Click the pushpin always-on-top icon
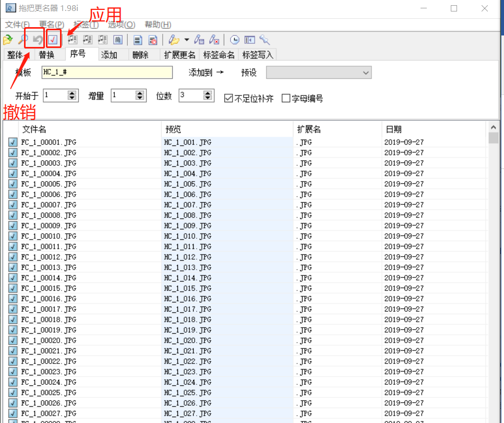Screen dimensions: 504x423 click(x=265, y=40)
